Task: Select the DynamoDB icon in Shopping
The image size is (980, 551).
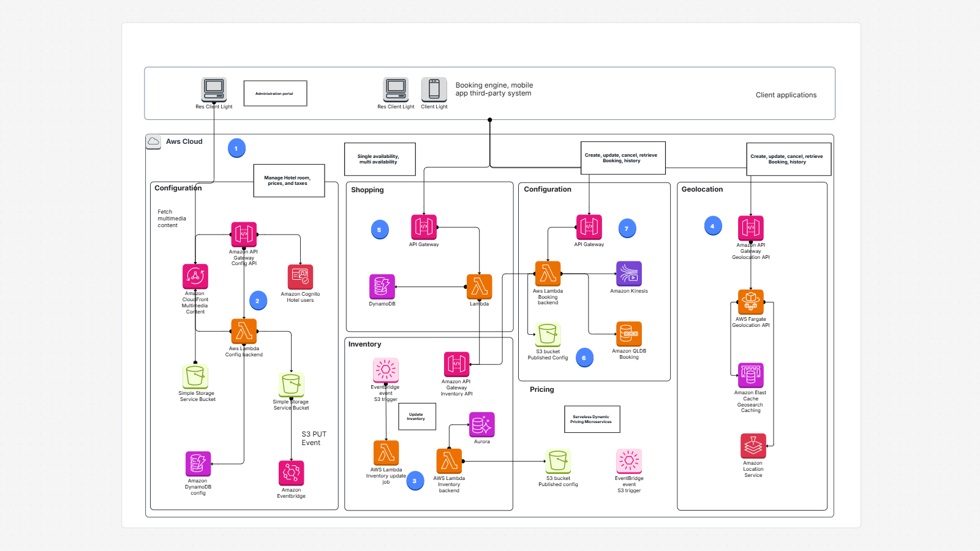Action: (x=382, y=287)
